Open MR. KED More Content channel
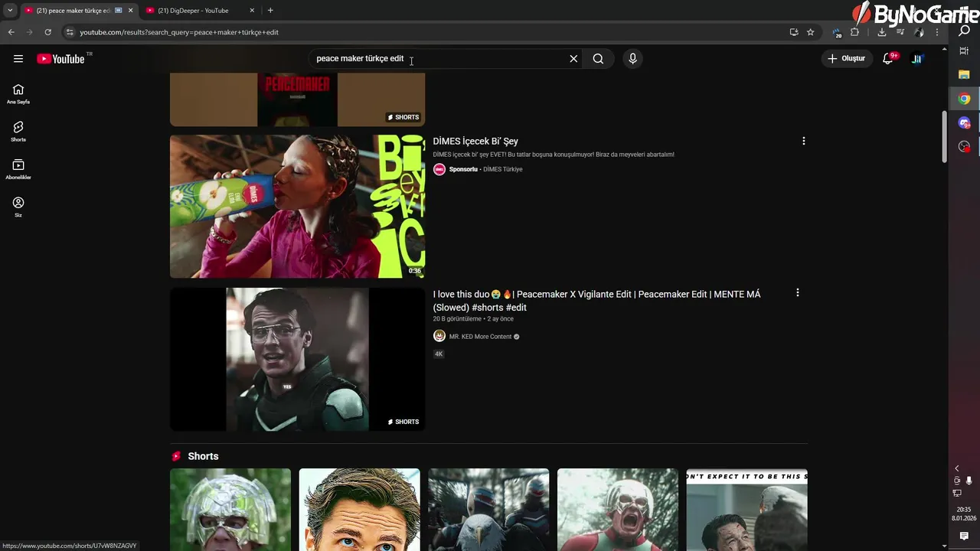The height and width of the screenshot is (551, 980). [x=480, y=337]
